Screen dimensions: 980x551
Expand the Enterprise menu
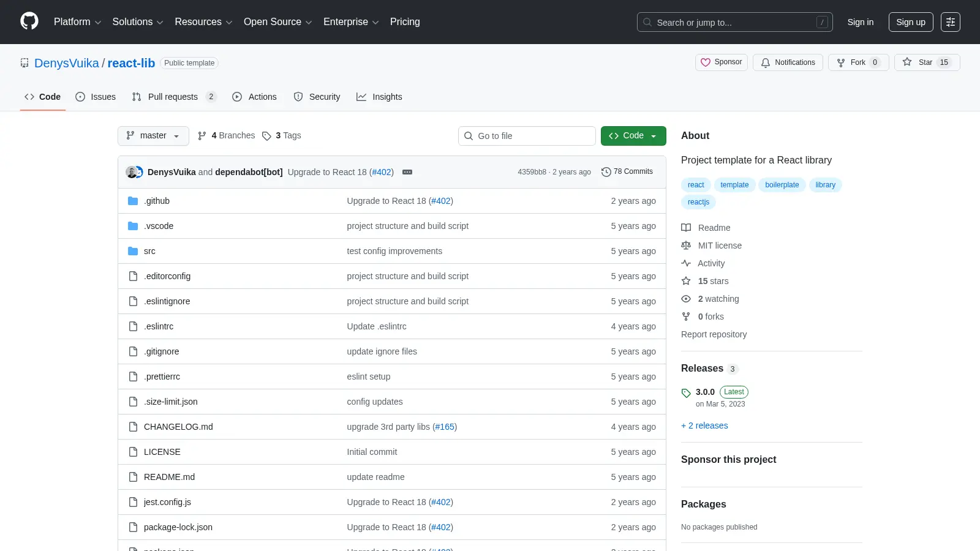351,22
